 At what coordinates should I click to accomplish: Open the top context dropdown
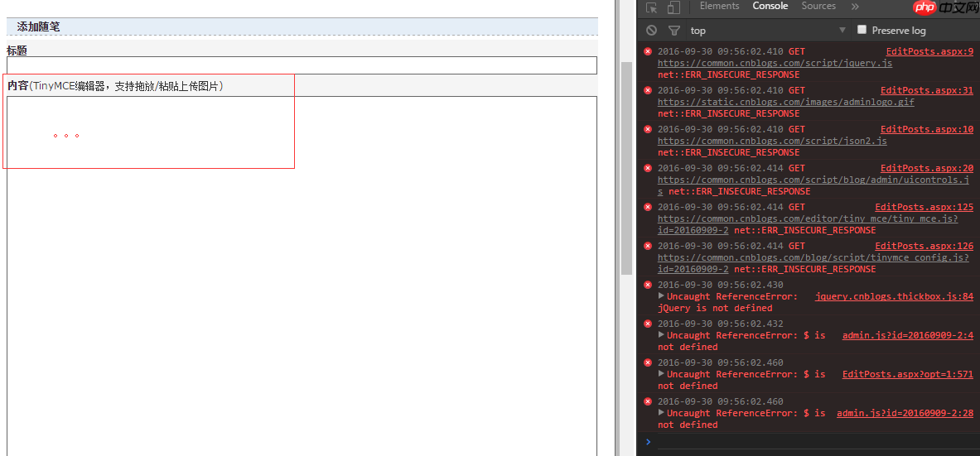click(768, 30)
